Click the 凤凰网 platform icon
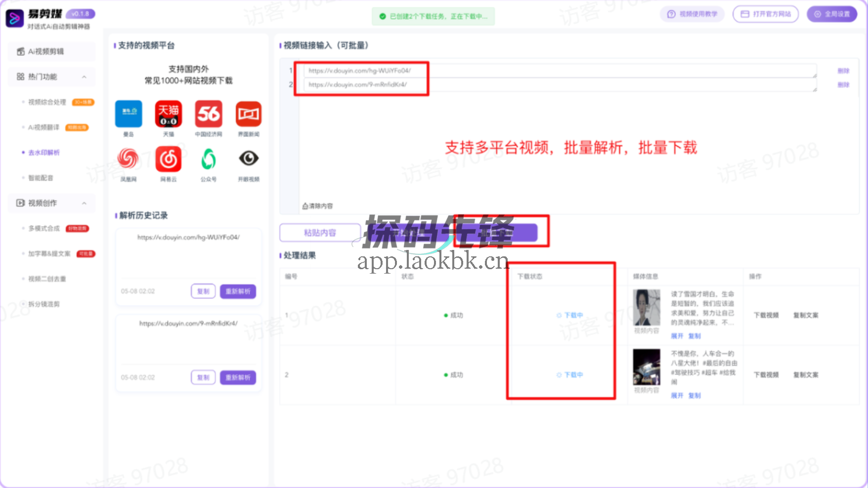The height and width of the screenshot is (488, 868). [x=128, y=159]
